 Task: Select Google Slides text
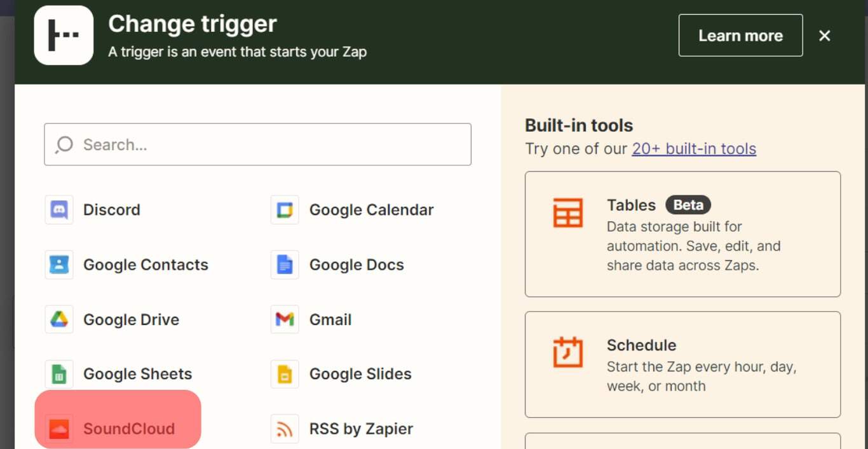(360, 374)
